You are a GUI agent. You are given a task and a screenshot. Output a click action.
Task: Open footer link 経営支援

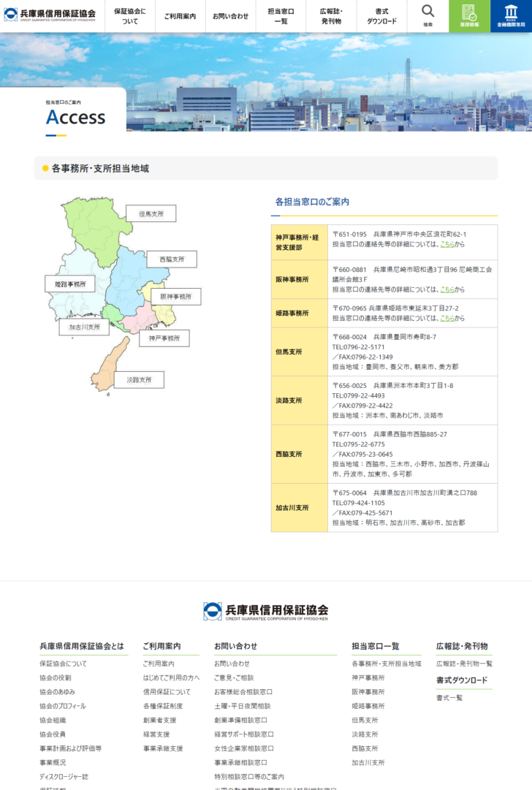pos(156,734)
